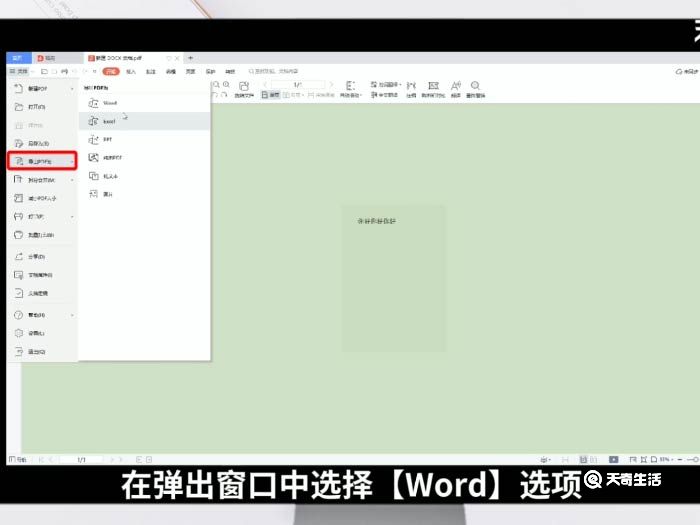Viewport: 700px width, 525px height.
Task: Click the Navigation button in status bar
Action: 18,459
